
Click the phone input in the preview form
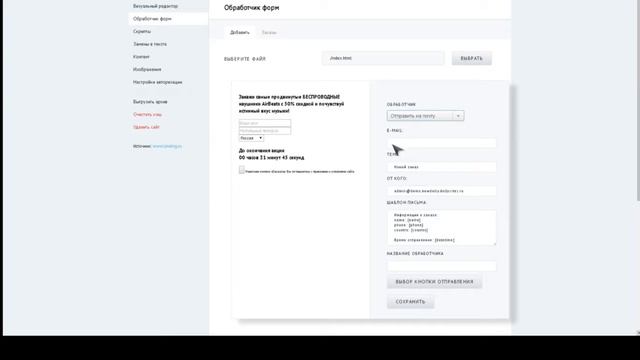(265, 131)
